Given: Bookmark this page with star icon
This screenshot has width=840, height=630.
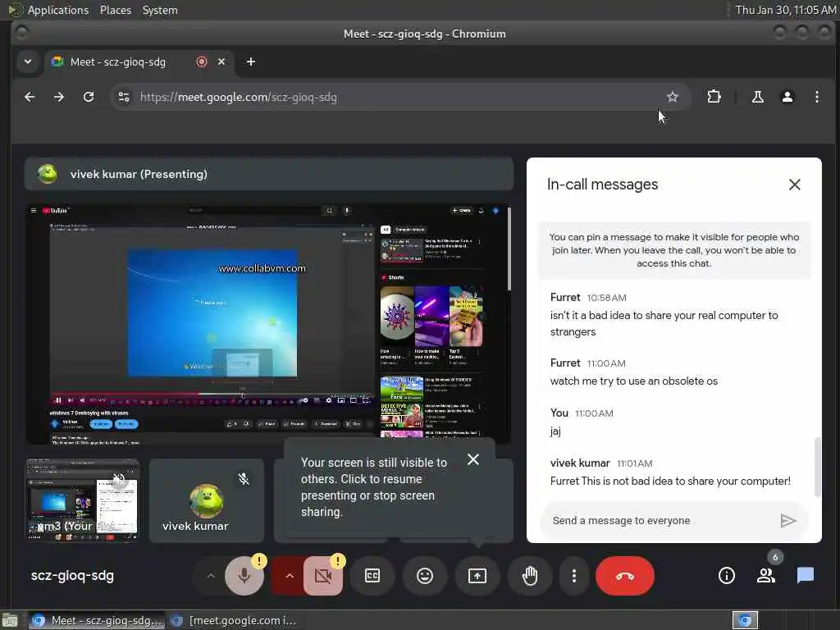Looking at the screenshot, I should pos(673,97).
